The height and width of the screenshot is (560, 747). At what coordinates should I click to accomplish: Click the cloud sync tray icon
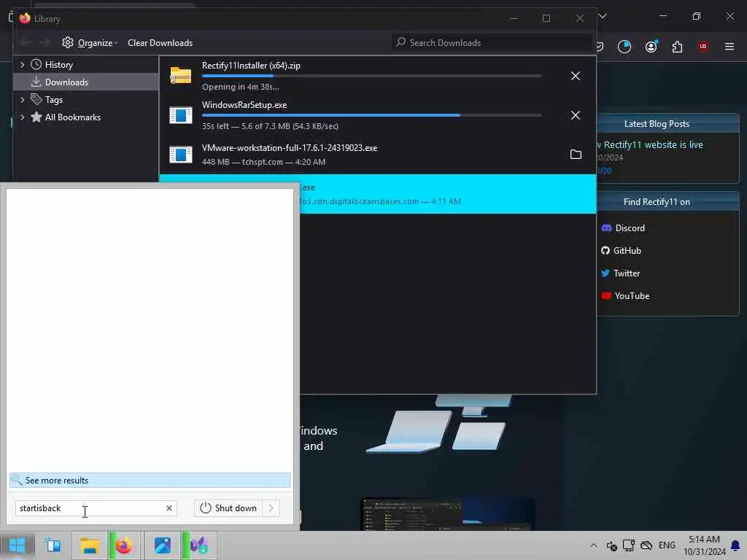click(646, 545)
